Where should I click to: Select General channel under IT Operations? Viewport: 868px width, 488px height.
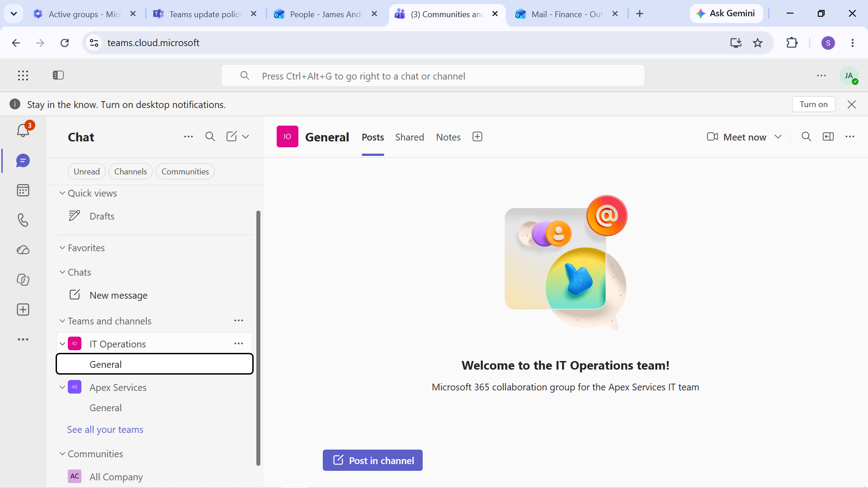[155, 364]
